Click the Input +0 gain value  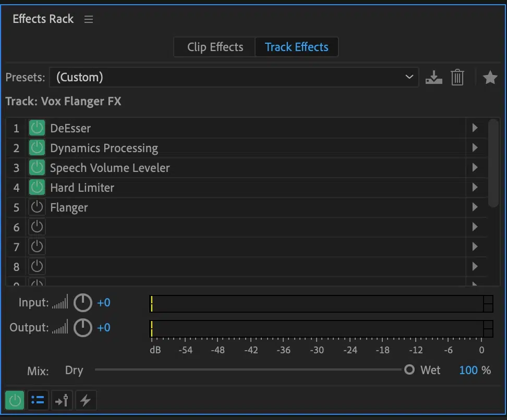click(x=104, y=303)
